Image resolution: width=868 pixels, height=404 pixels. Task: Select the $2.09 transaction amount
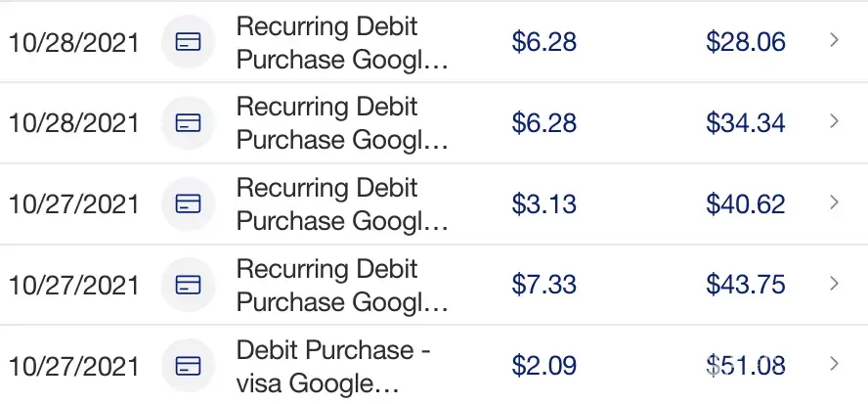(543, 366)
